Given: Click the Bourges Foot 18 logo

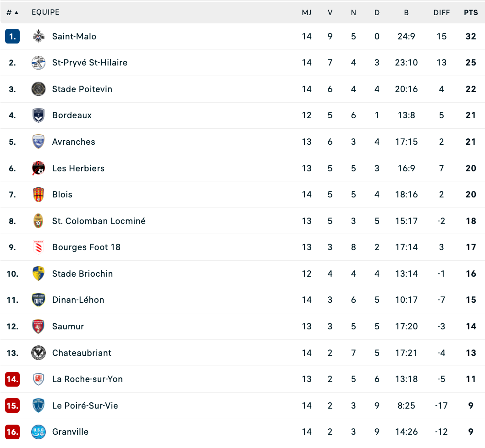Looking at the screenshot, I should [39, 247].
